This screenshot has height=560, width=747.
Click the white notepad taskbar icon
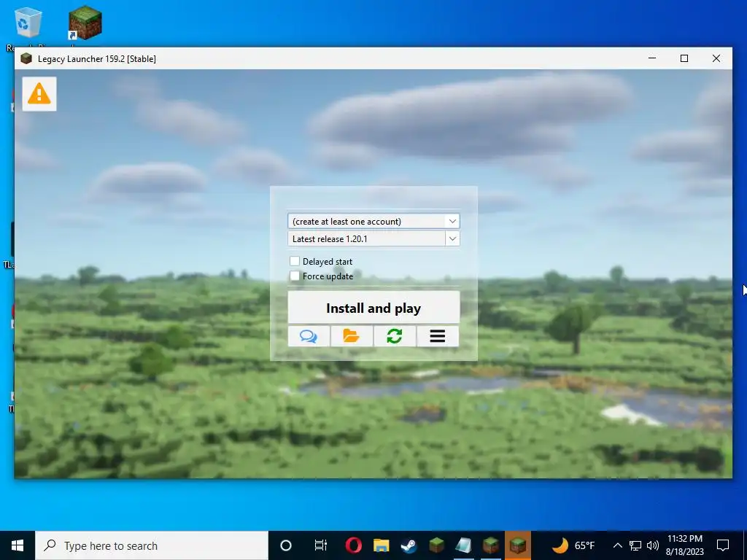[463, 545]
